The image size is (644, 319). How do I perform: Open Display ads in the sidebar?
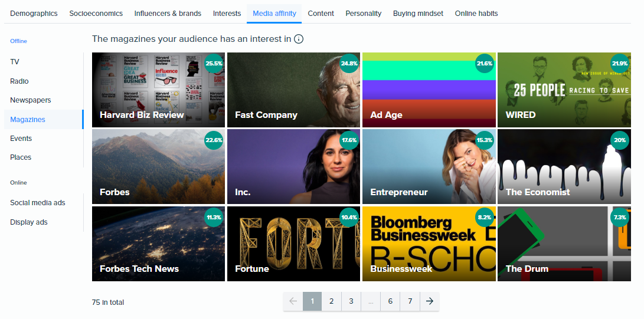click(29, 222)
